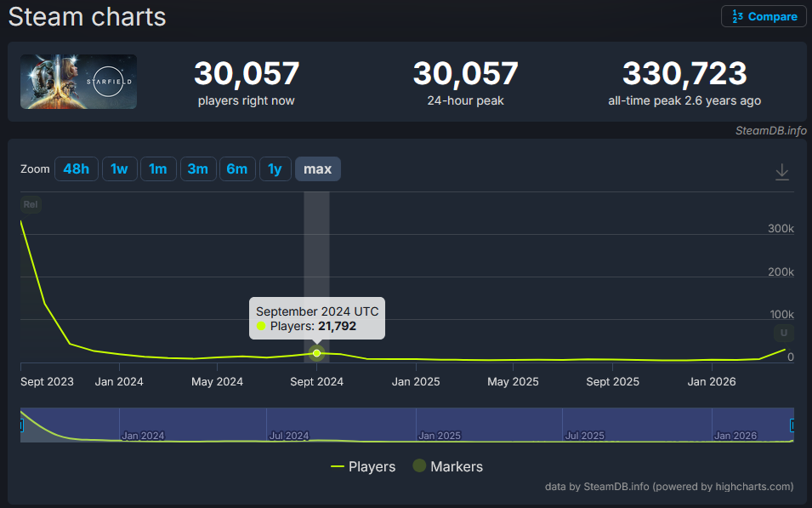Click the data by SteamDB.info credit

click(x=669, y=486)
